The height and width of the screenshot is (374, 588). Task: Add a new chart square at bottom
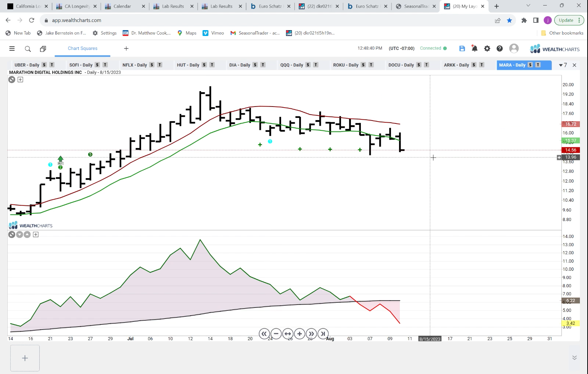click(25, 358)
